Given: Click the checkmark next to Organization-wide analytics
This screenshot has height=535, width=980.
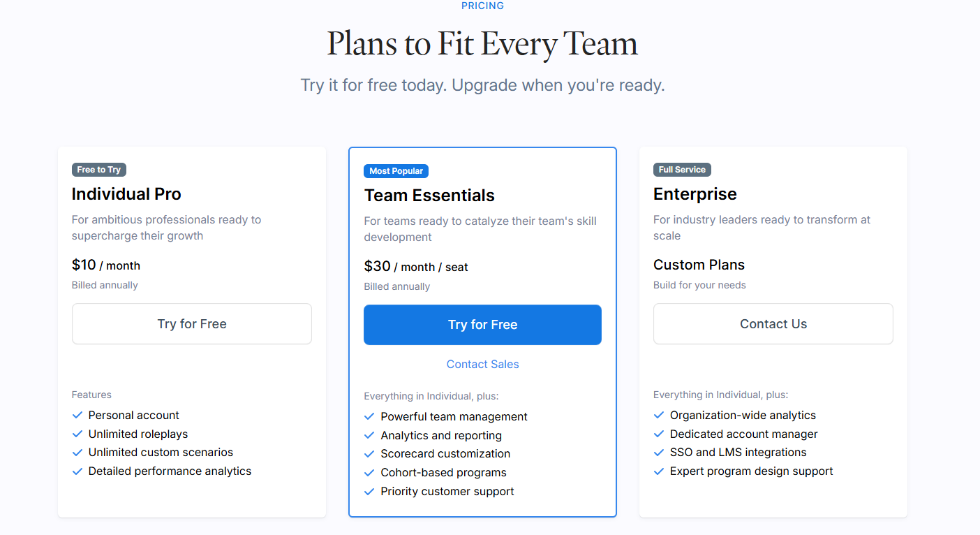Looking at the screenshot, I should (x=659, y=416).
